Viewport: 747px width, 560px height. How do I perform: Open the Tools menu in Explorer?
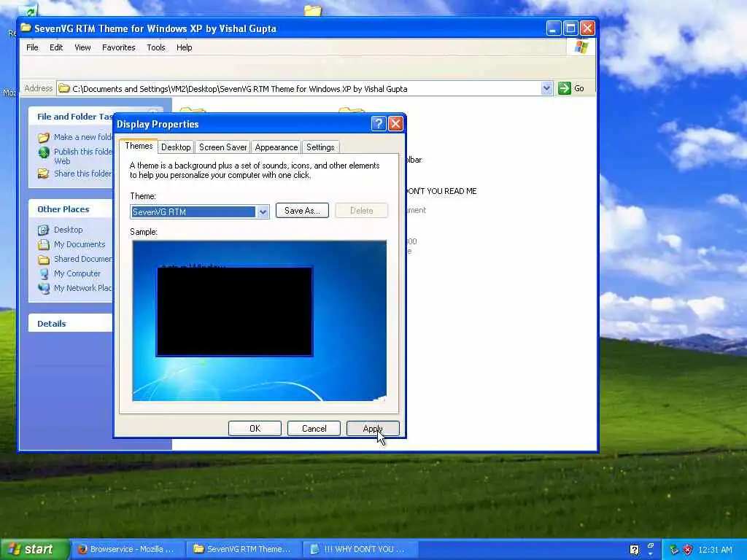tap(156, 47)
